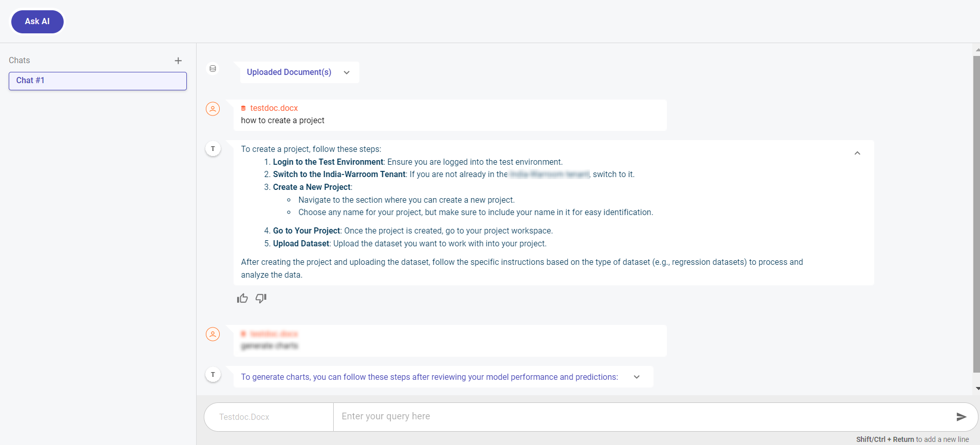Click the user avatar on second query
Screen dimensions: 980x445
tap(213, 334)
